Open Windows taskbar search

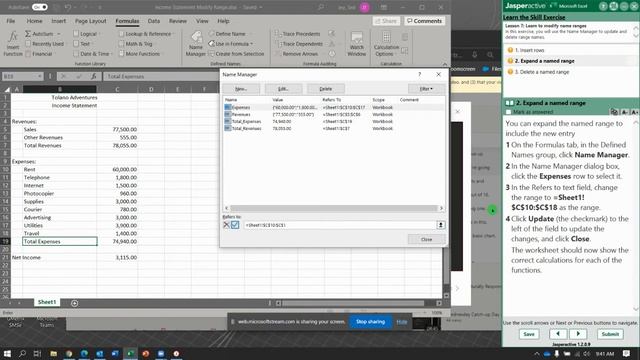click(x=22, y=353)
